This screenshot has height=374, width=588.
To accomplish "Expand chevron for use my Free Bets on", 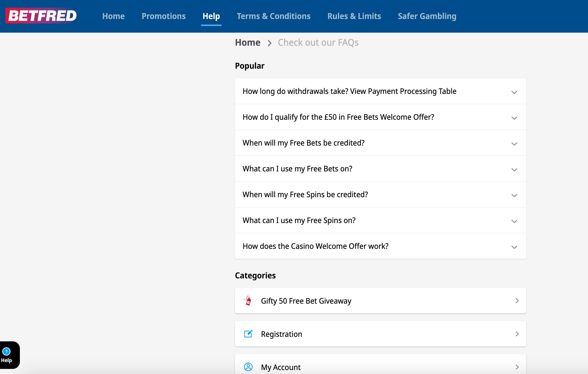I will click(514, 170).
